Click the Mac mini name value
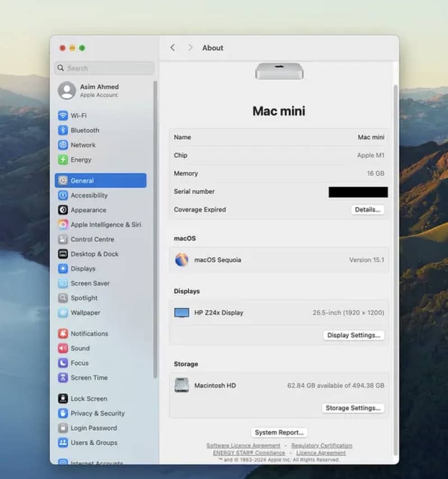 tap(371, 137)
